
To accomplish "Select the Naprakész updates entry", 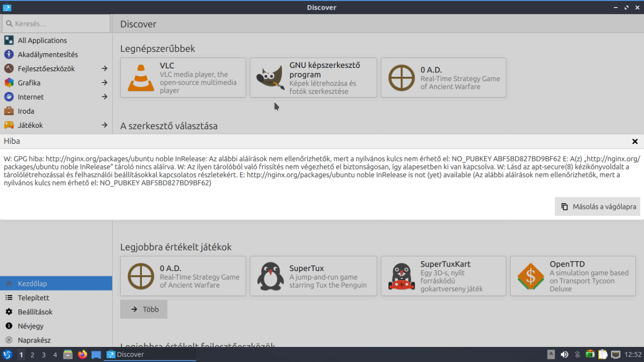I will click(56, 340).
